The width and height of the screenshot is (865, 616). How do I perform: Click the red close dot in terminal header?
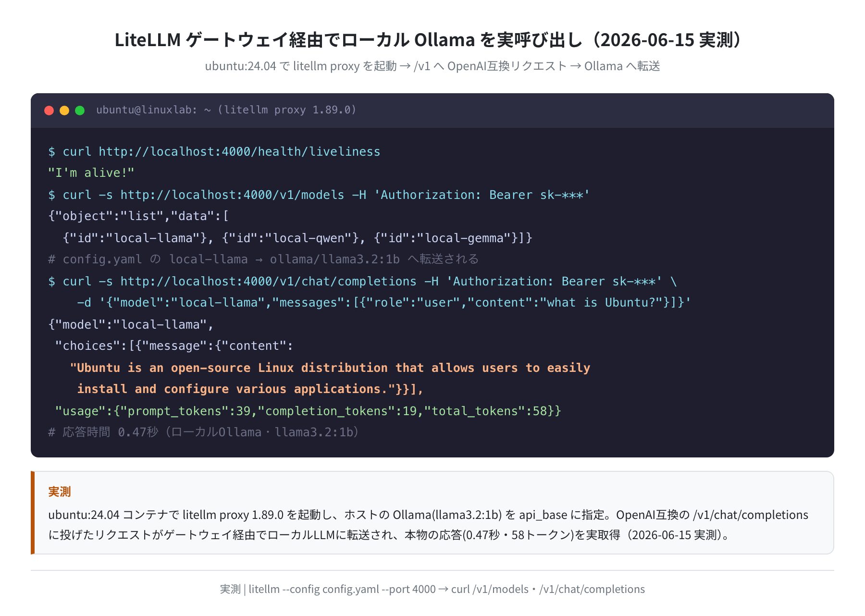tap(49, 111)
